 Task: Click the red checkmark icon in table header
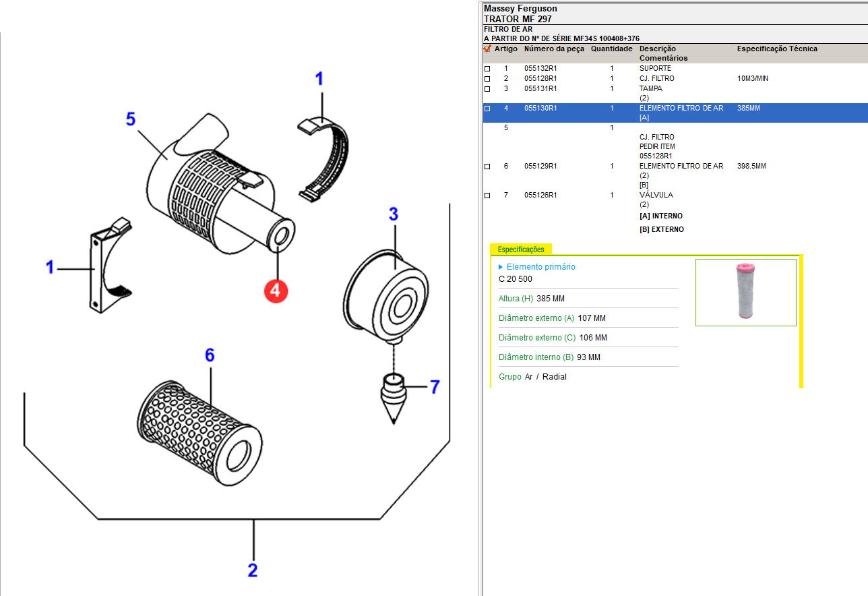[x=487, y=49]
